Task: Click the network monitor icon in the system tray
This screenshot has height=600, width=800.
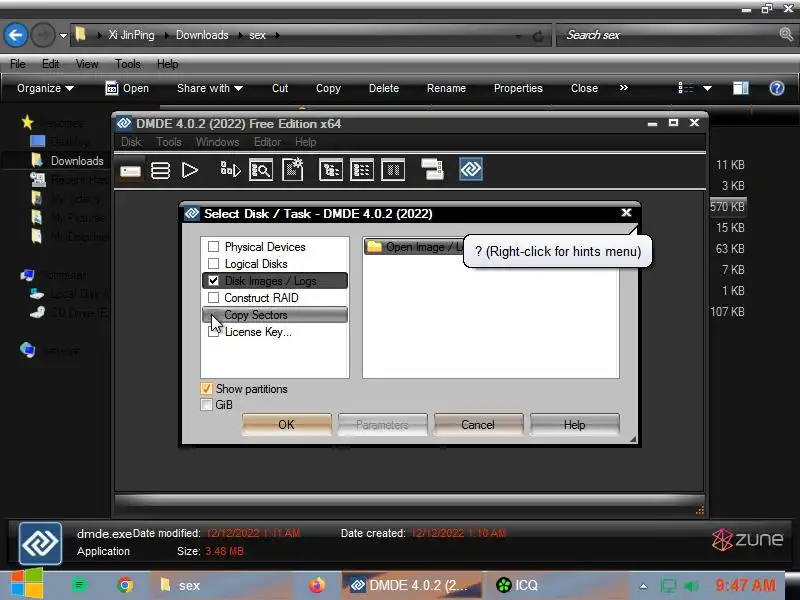Action: pyautogui.click(x=668, y=586)
